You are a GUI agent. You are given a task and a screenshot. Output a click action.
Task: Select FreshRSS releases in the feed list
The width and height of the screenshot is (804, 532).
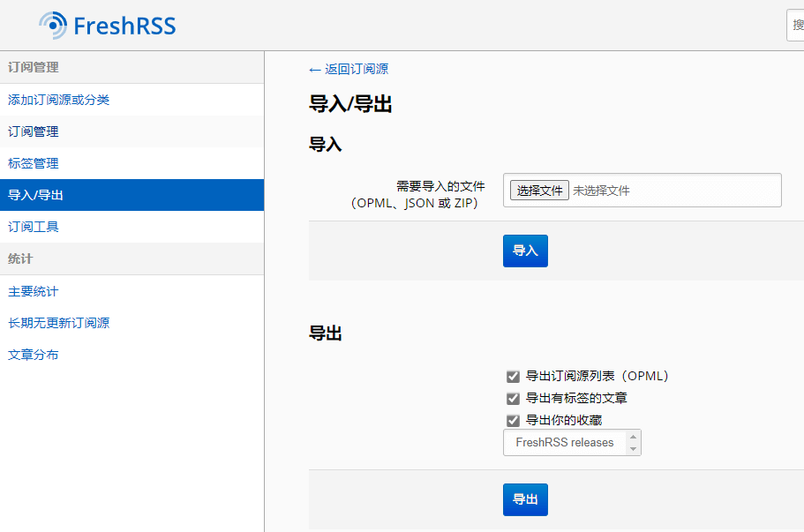tap(564, 443)
